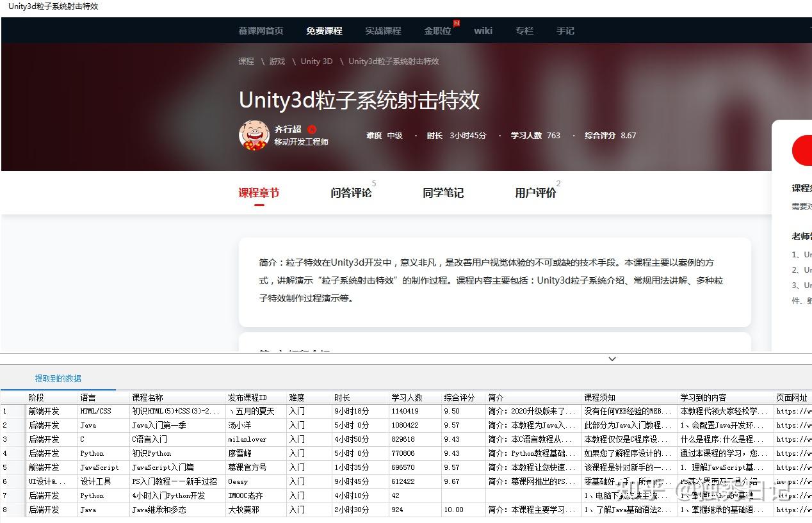Switch to 同学笔记 tab

coord(443,193)
